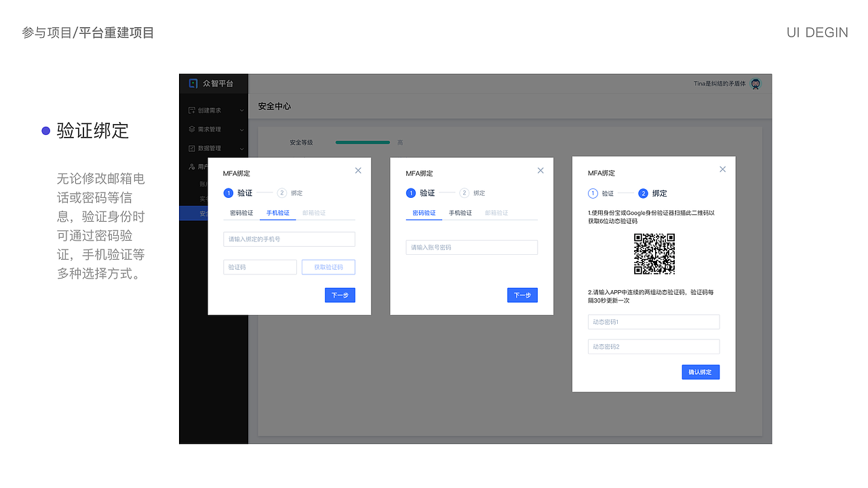Click the 动态密码1 input field
This screenshot has width=868, height=488.
(653, 321)
